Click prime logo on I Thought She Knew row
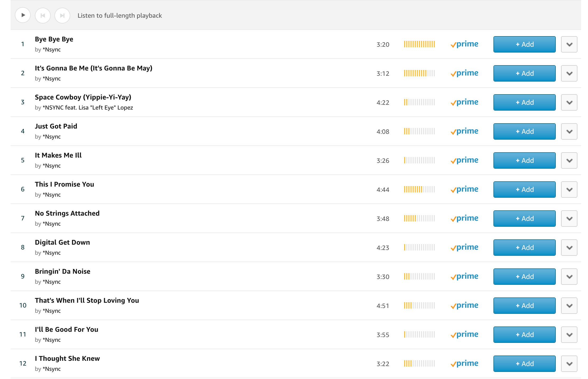Image resolution: width=588 pixels, height=379 pixels. (x=464, y=364)
